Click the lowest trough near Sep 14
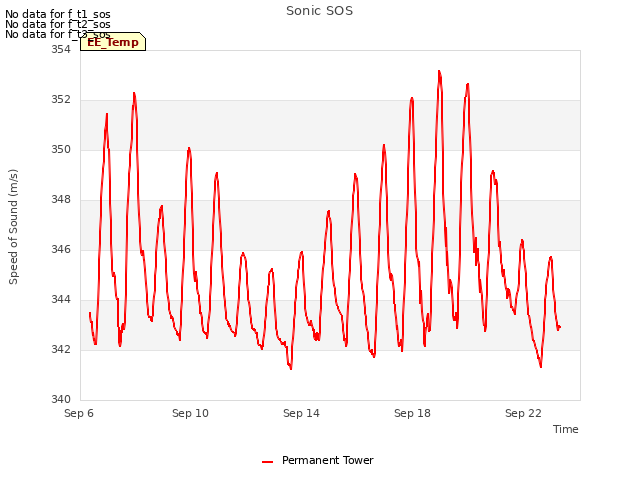Screen dimensions: 640x480 pyautogui.click(x=291, y=369)
